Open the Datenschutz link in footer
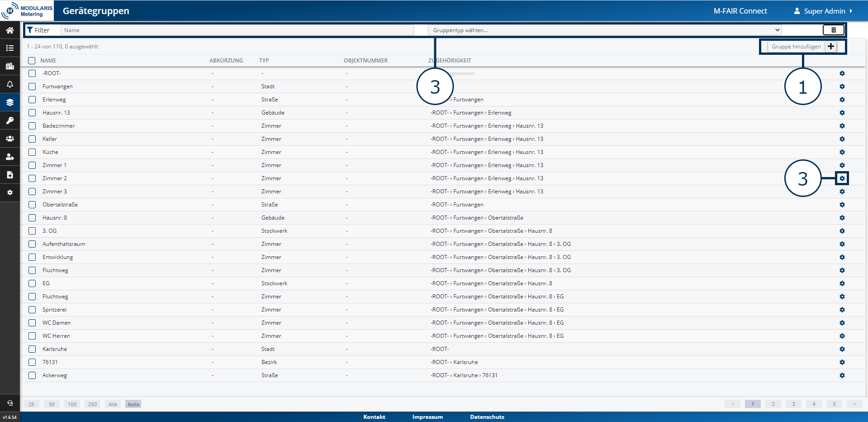Screen dimensions: 868x422 487,417
